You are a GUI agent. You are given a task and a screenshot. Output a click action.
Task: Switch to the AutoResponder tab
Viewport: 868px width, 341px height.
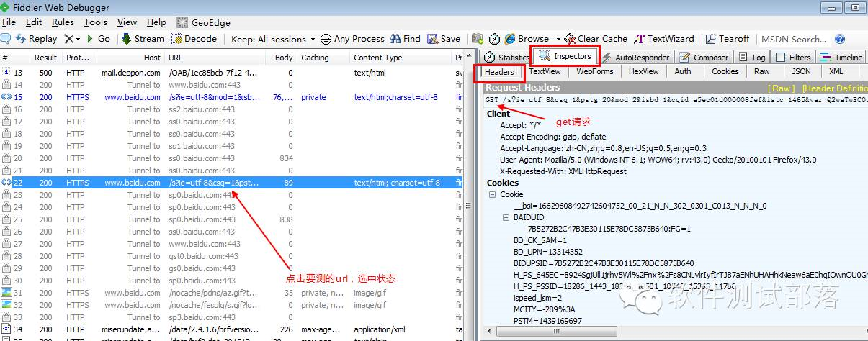click(635, 58)
